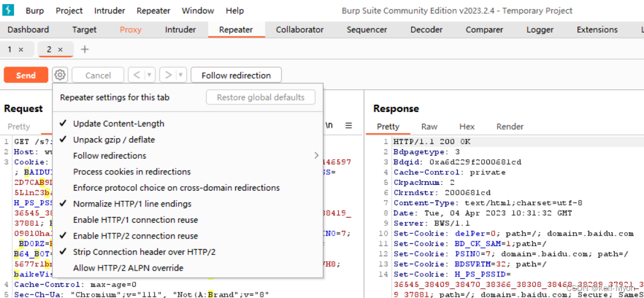
Task: Click the Sec-Ch-Ua request header line
Action: 141,294
